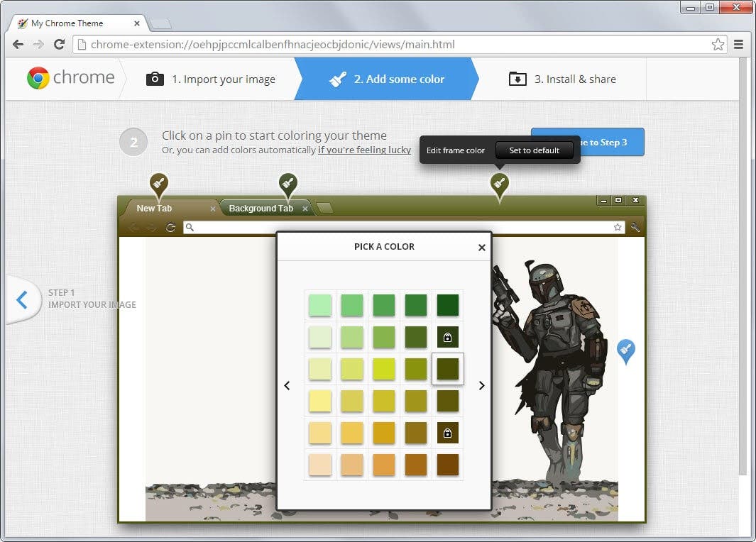This screenshot has width=756, height=542.
Task: Go back to Step 1 Import your image arrow
Action: pyautogui.click(x=22, y=299)
